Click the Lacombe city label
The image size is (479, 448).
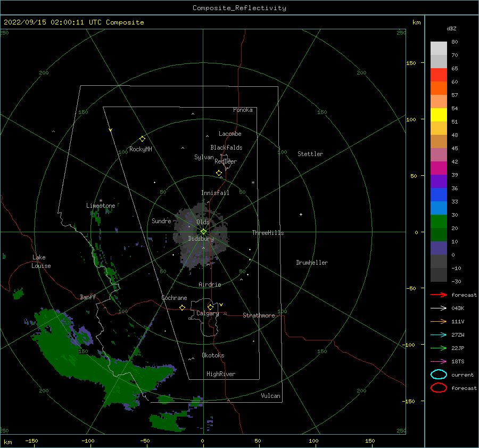pos(230,134)
